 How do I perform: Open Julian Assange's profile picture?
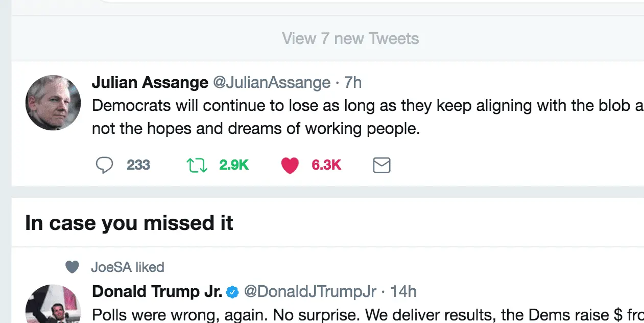[x=53, y=103]
